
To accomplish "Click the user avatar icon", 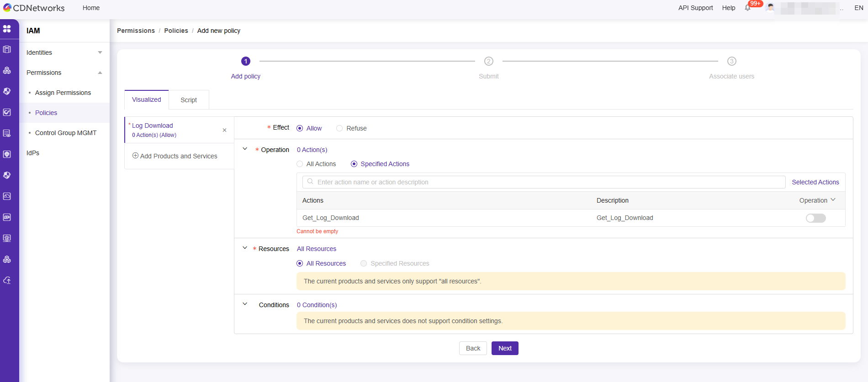I will (x=771, y=8).
